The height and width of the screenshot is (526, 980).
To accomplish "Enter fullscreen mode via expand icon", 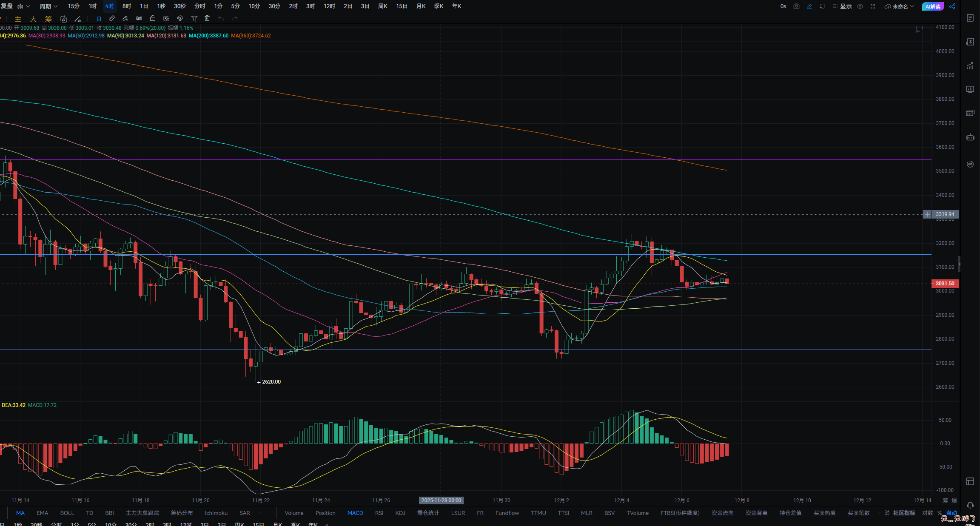I will (873, 6).
